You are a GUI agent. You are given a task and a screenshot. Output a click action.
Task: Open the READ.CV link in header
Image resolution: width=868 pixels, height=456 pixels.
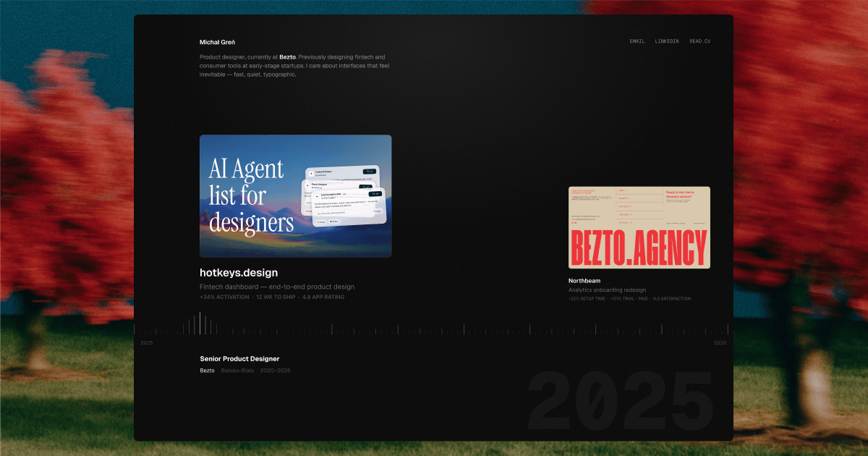tap(699, 41)
